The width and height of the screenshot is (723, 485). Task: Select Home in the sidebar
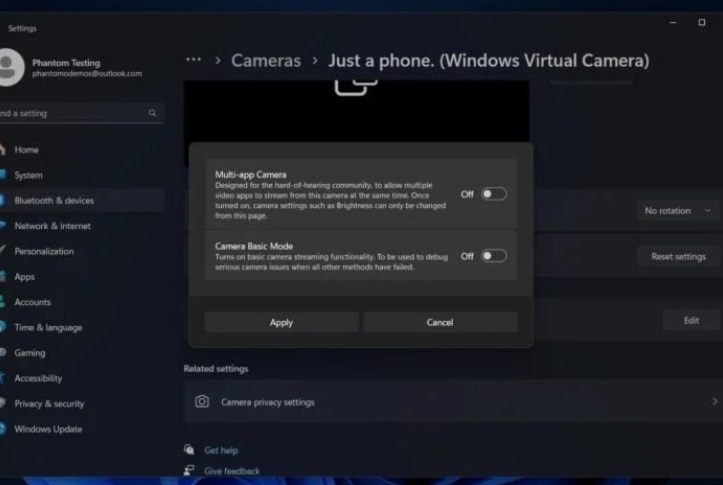click(82, 150)
